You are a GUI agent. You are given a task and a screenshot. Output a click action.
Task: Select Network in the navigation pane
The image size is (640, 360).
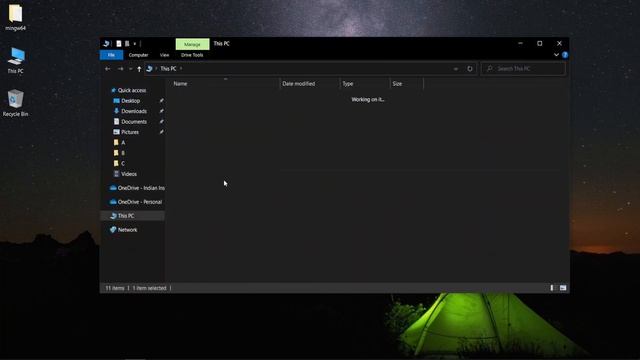pos(124,230)
